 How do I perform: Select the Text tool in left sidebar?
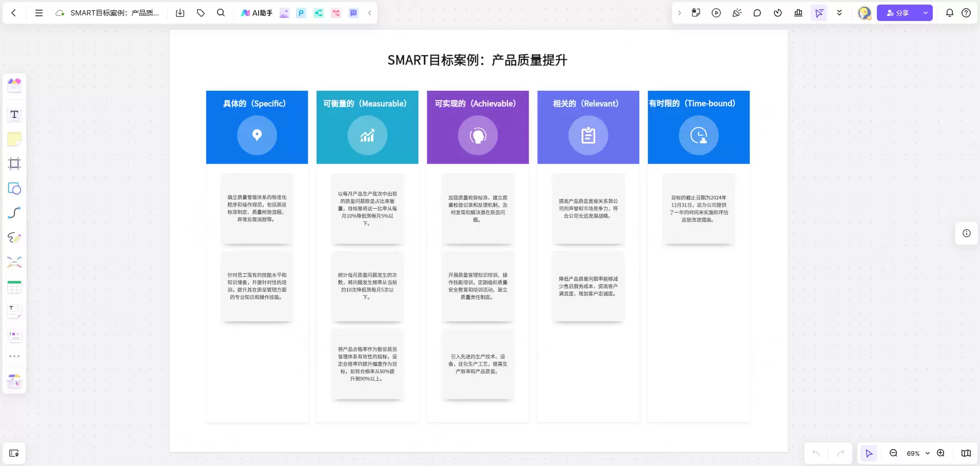click(x=14, y=114)
